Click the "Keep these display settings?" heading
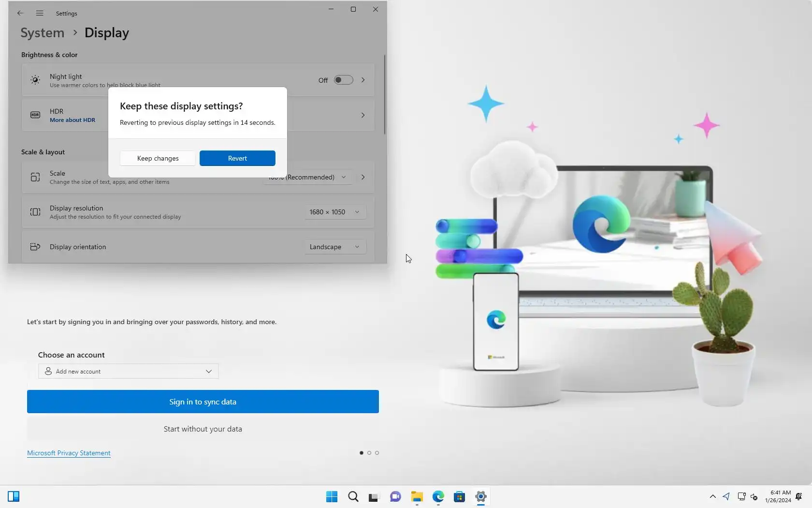Image resolution: width=812 pixels, height=508 pixels. [x=181, y=106]
